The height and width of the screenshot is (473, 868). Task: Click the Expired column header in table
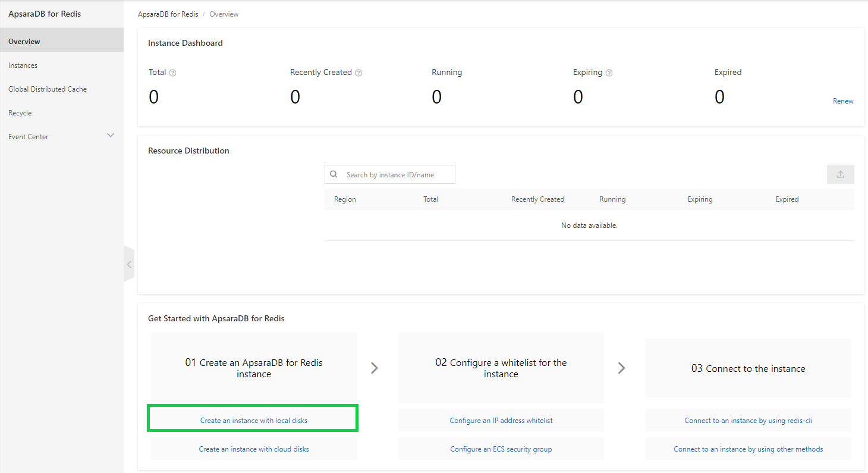[787, 199]
